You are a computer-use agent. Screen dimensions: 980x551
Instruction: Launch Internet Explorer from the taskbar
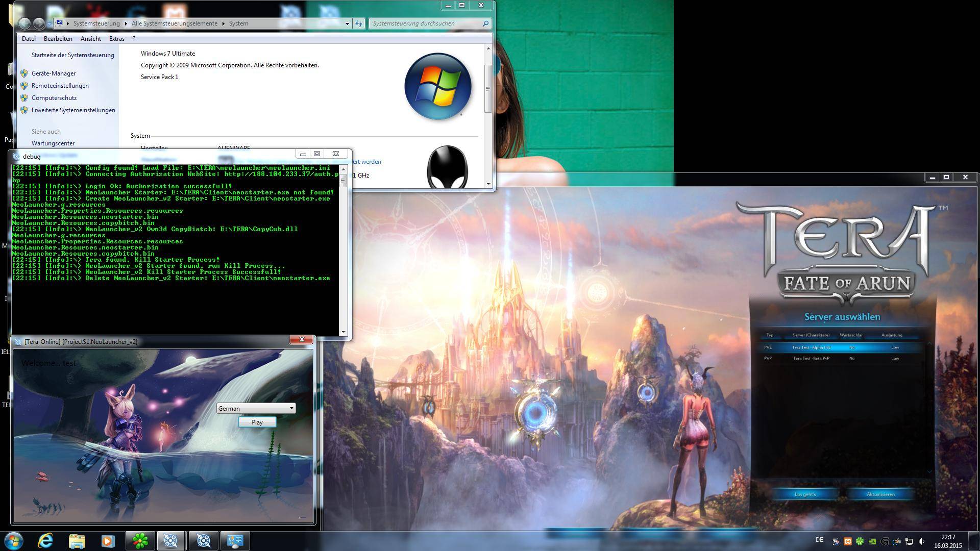coord(45,541)
